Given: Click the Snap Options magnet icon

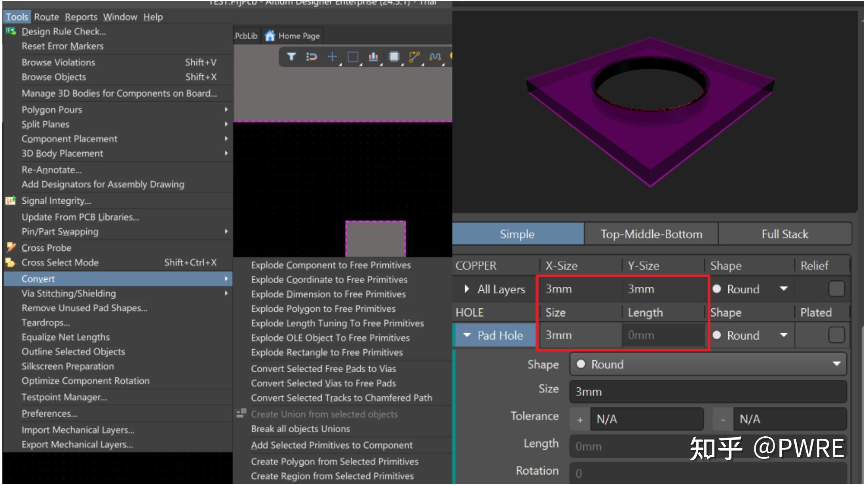Looking at the screenshot, I should click(311, 57).
